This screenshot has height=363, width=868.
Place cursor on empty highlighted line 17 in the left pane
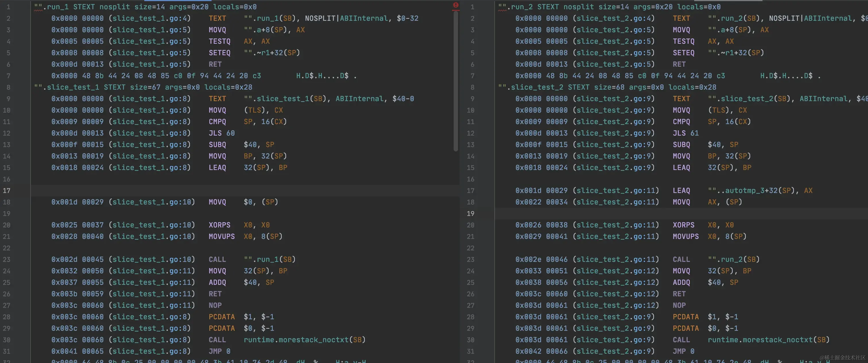tap(236, 190)
